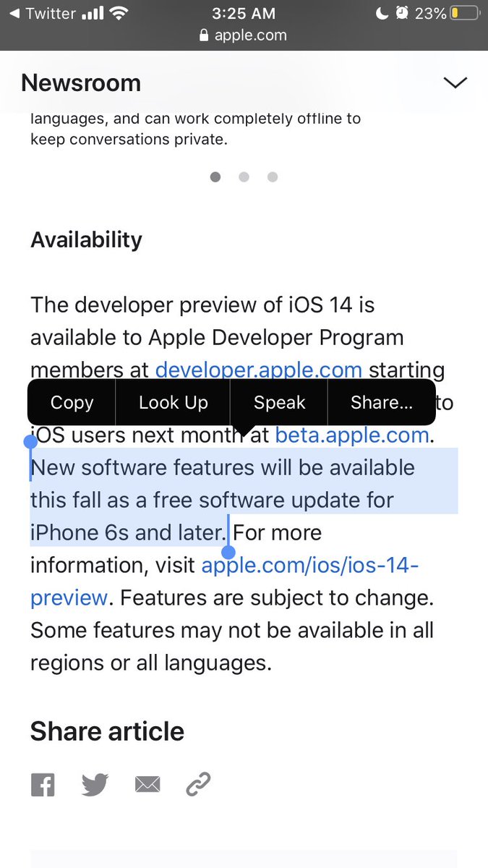Choose Look Up in the selection menu

click(x=173, y=402)
